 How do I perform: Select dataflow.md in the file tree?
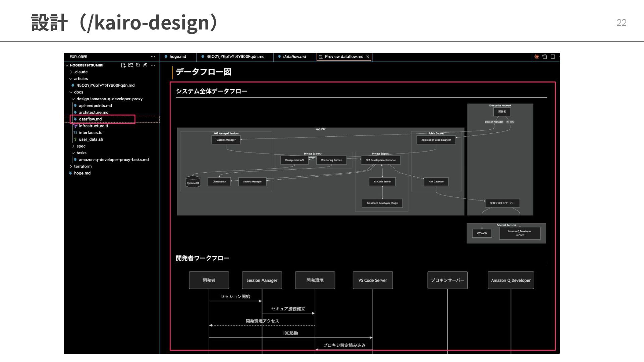[90, 119]
